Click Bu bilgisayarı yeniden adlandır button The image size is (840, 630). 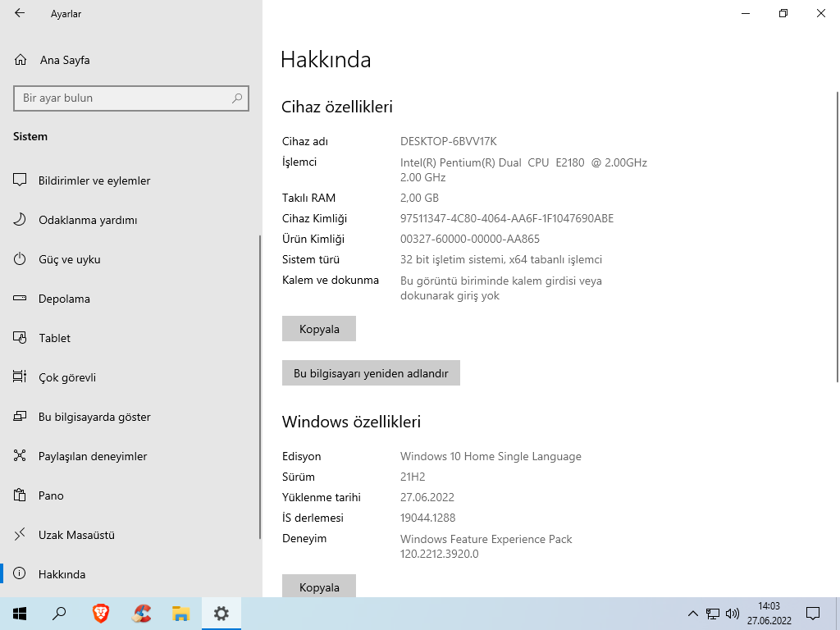click(x=371, y=373)
